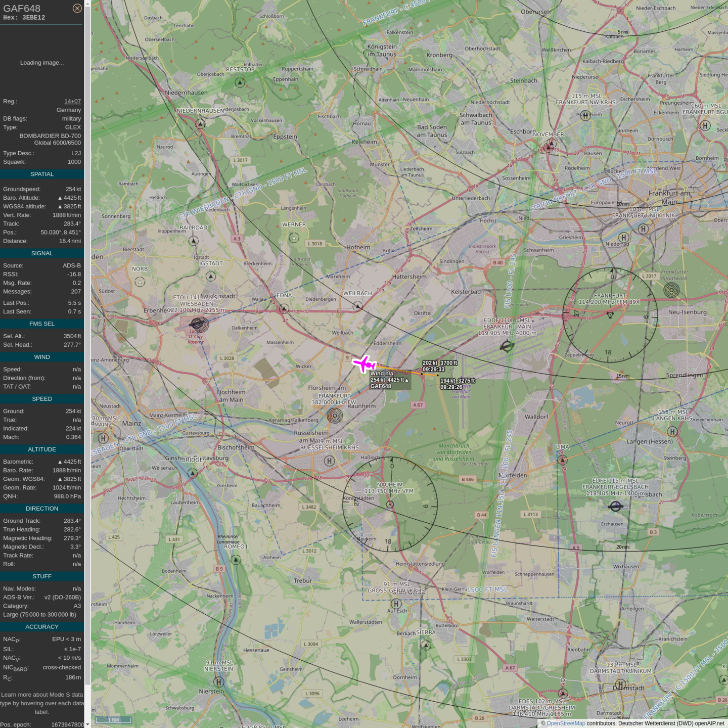Click the Frankfurt FFM VOR center symbol
The image size is (728, 728).
pos(610,315)
